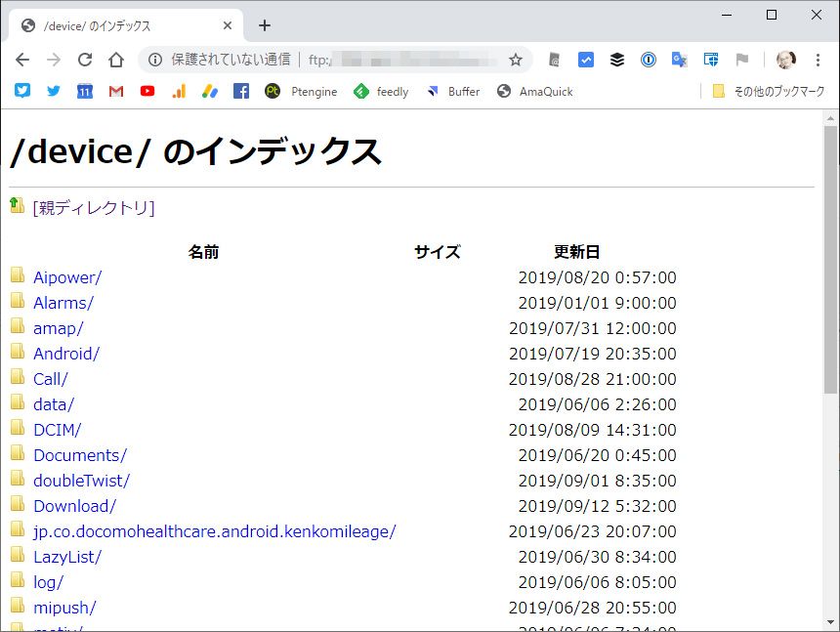Close the /device/ のインデックス tab
This screenshot has height=632, width=840.
click(x=228, y=25)
